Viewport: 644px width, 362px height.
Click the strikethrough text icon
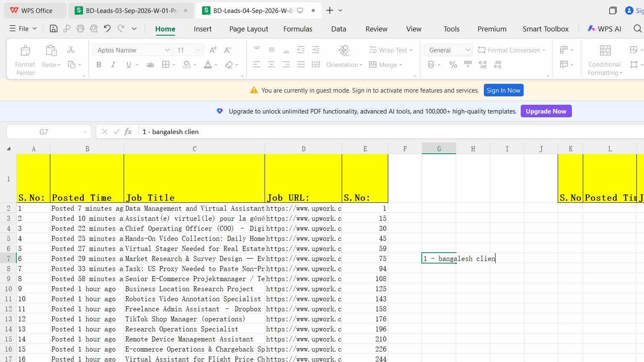coord(150,65)
